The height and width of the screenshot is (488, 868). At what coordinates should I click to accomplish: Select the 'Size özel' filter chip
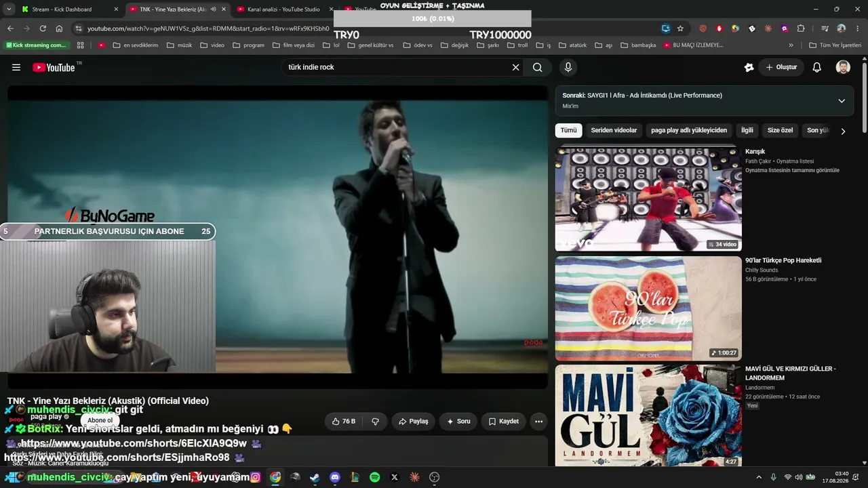click(x=780, y=130)
